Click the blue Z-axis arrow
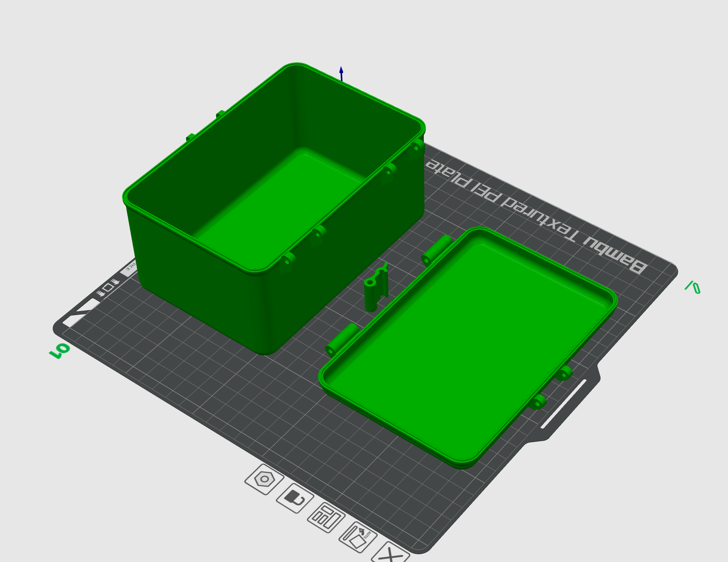Screen dimensions: 728x562 [341, 73]
